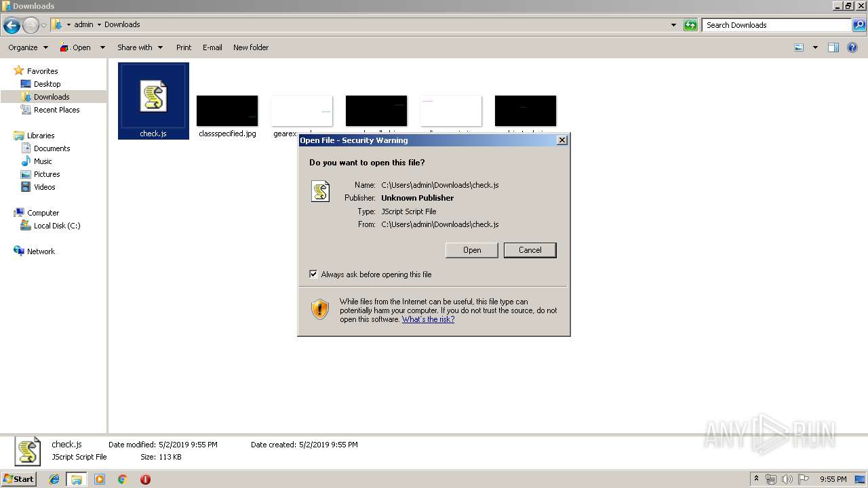Expand the breadcrumb arrow after admin
The height and width of the screenshot is (488, 868).
tap(99, 25)
